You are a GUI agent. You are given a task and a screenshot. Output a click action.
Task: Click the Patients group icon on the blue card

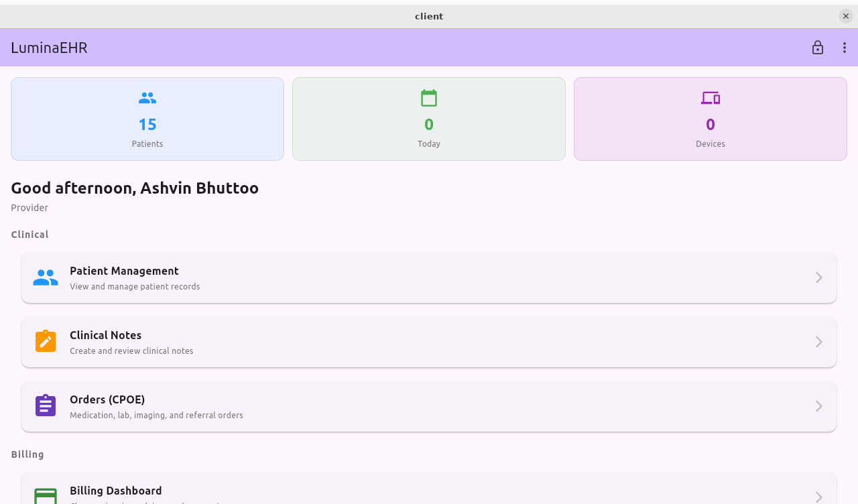pyautogui.click(x=147, y=97)
